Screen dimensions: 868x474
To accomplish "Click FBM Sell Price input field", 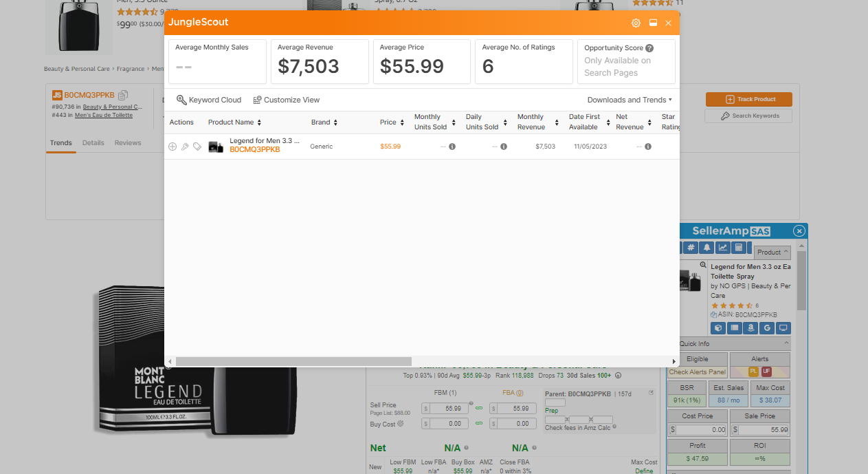I will tap(449, 409).
